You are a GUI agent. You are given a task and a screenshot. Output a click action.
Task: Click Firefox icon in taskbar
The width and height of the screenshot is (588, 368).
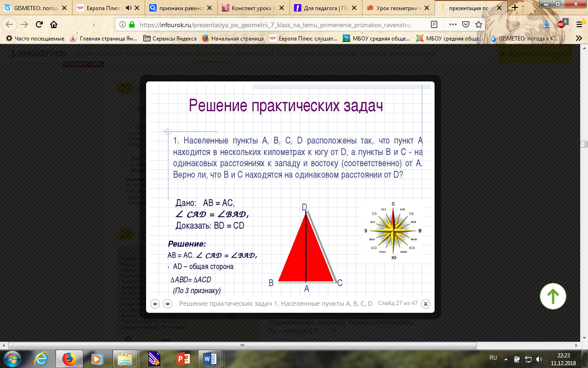tap(69, 359)
